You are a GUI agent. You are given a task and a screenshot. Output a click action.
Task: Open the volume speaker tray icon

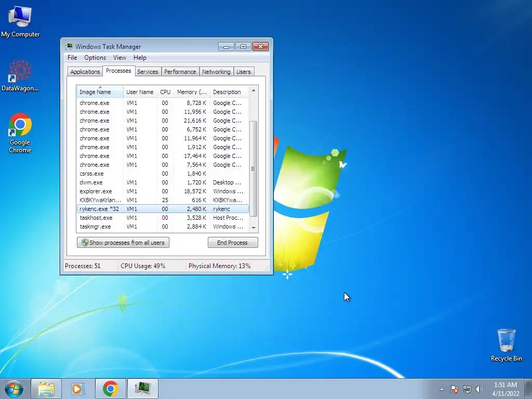tap(479, 389)
